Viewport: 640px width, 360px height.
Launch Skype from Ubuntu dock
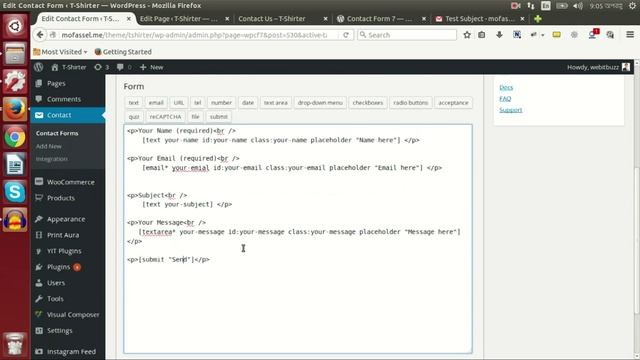15,192
